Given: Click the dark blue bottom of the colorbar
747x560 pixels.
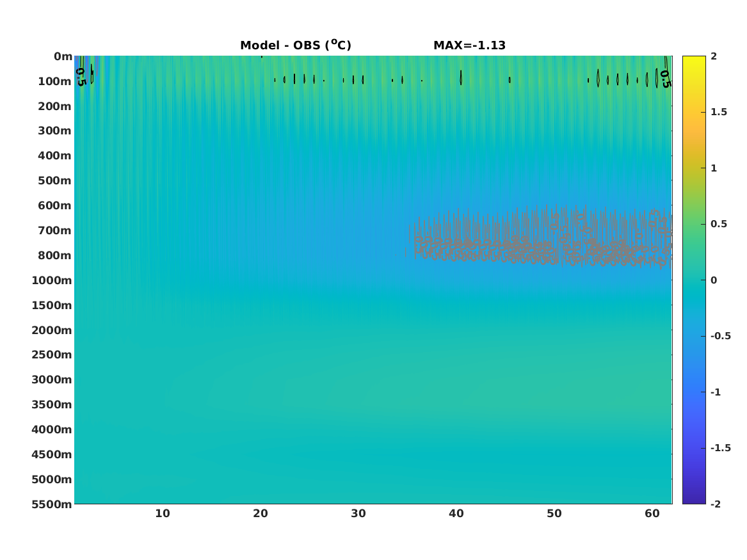Looking at the screenshot, I should 694,498.
